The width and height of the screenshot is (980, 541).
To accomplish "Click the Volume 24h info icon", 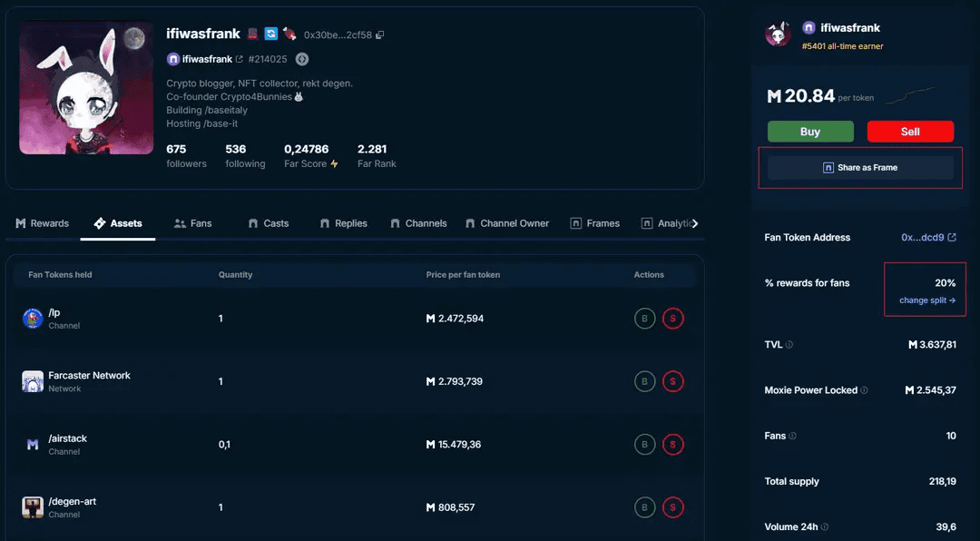I will tap(825, 527).
